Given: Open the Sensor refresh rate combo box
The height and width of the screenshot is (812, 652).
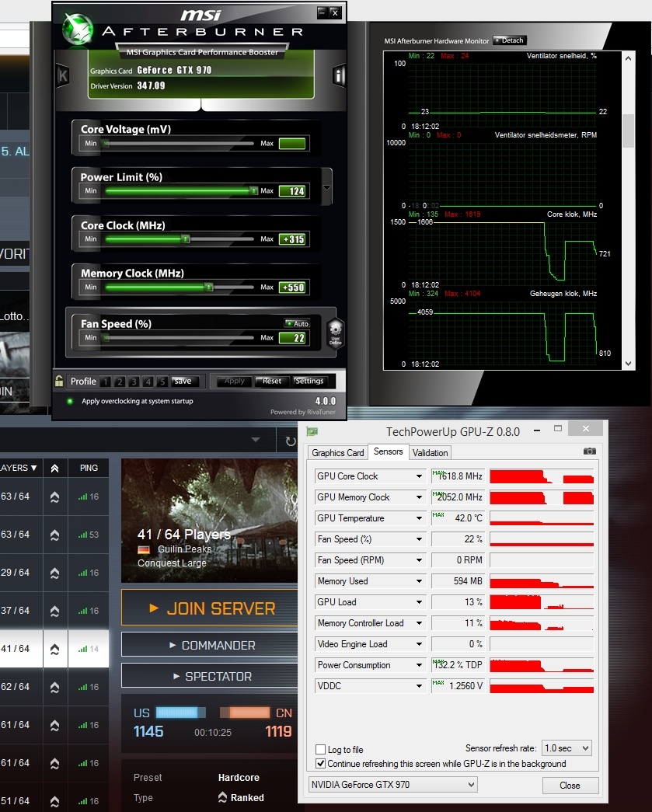Looking at the screenshot, I should pyautogui.click(x=567, y=748).
